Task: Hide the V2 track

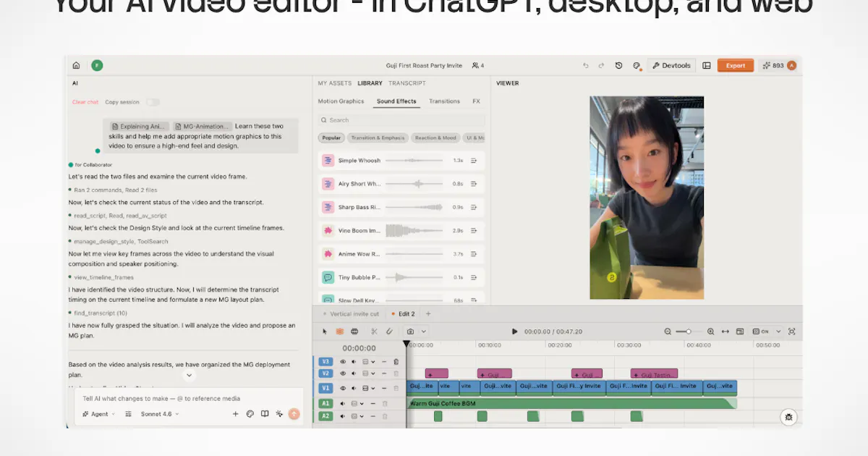Action: 343,373
